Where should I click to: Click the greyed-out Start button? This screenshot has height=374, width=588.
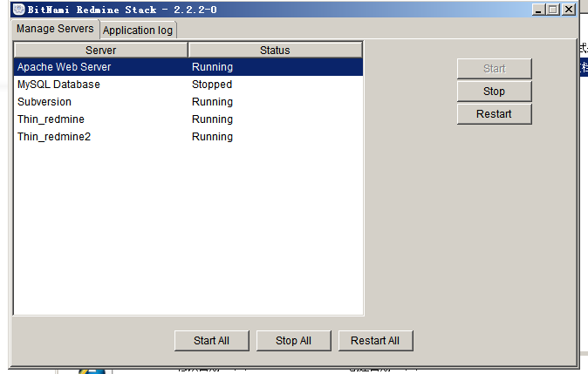point(494,69)
